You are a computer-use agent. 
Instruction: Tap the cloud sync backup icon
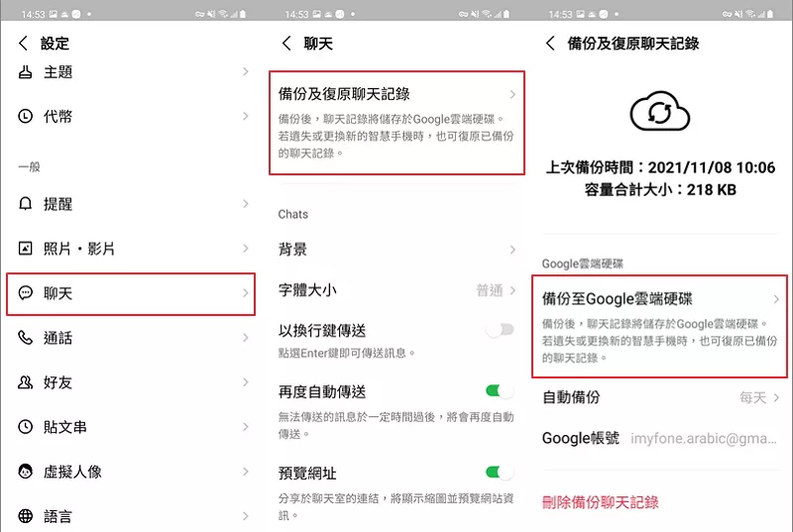[661, 114]
